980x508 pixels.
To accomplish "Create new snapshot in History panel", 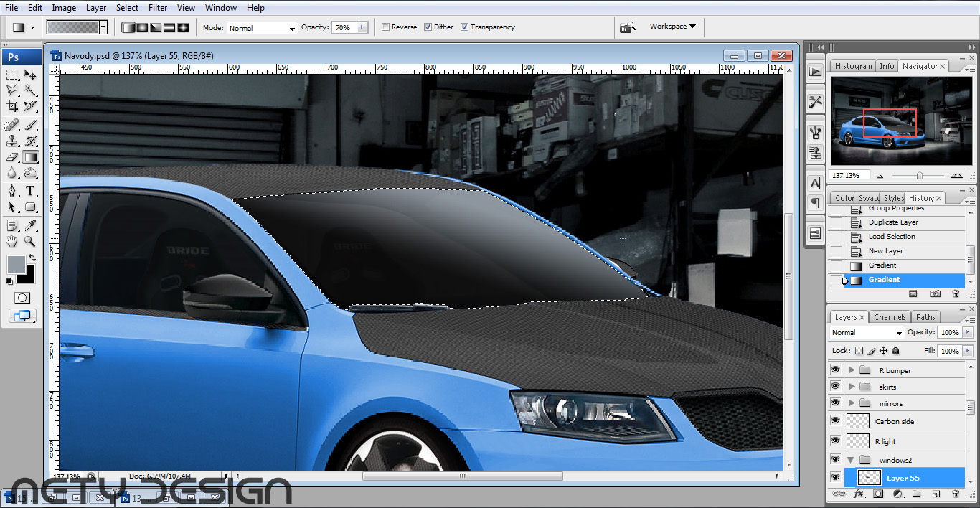I will (x=936, y=294).
